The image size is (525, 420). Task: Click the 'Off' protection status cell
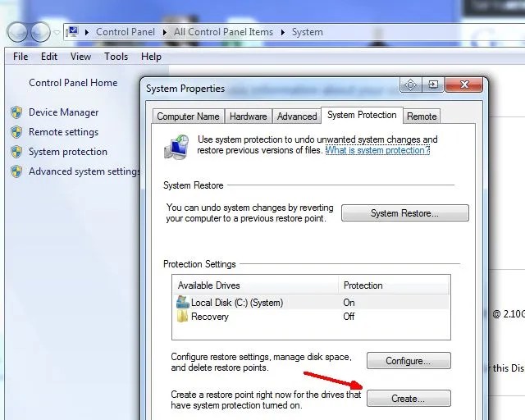pos(349,317)
